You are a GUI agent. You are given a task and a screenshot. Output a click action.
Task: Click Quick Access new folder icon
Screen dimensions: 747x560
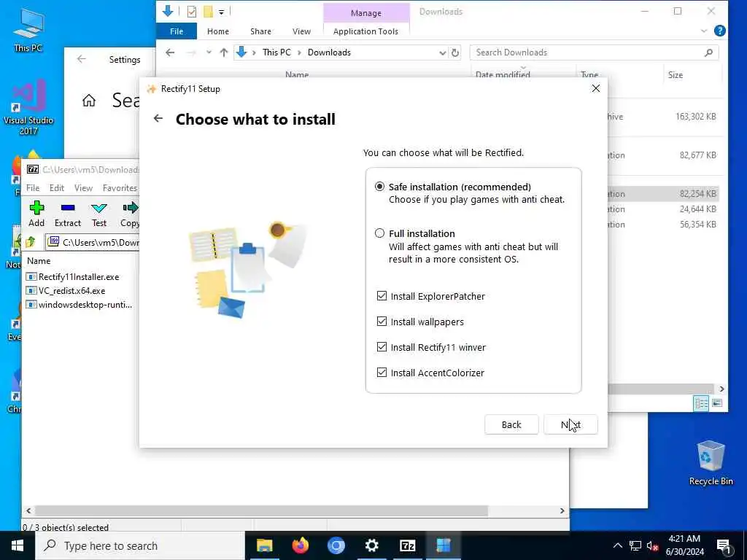208,12
